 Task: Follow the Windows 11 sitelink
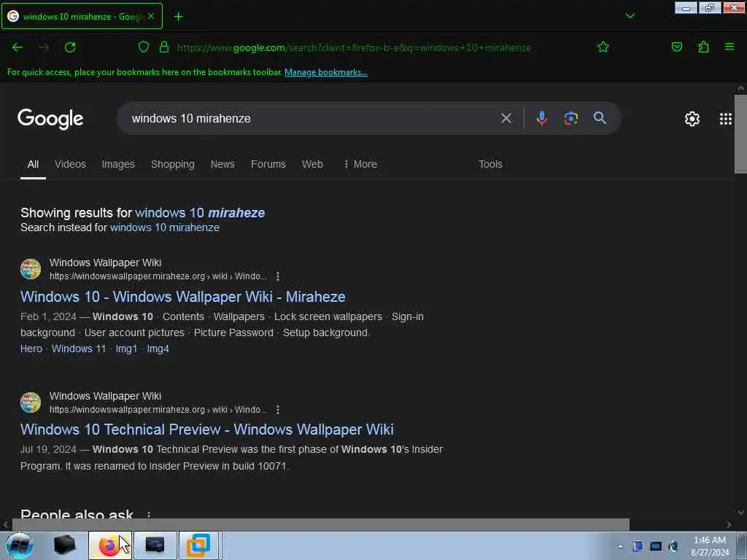(x=79, y=349)
